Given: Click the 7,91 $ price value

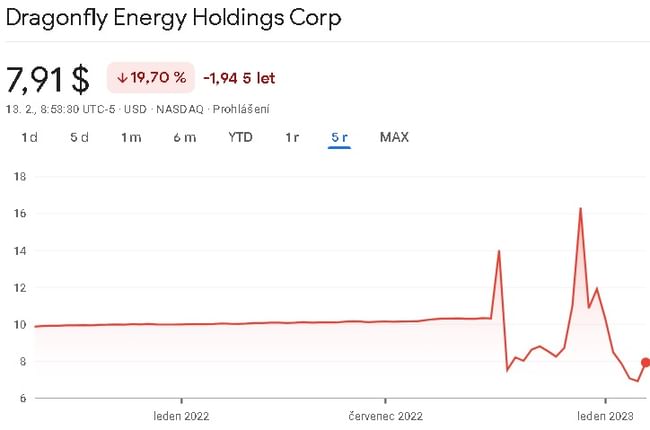Looking at the screenshot, I should [x=48, y=79].
